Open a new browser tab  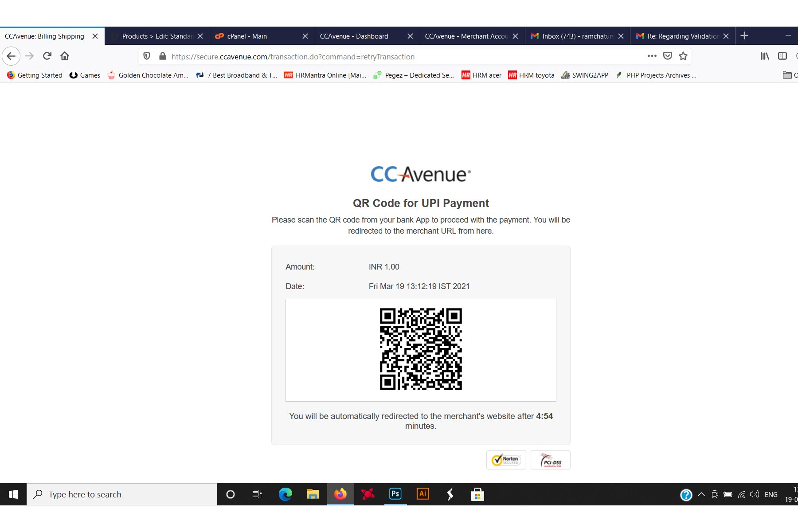coord(744,36)
